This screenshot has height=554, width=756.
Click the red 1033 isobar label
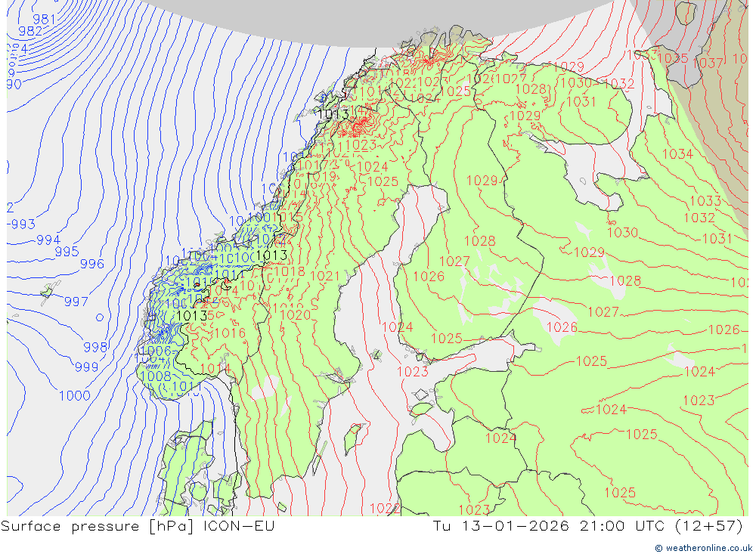pos(705,201)
